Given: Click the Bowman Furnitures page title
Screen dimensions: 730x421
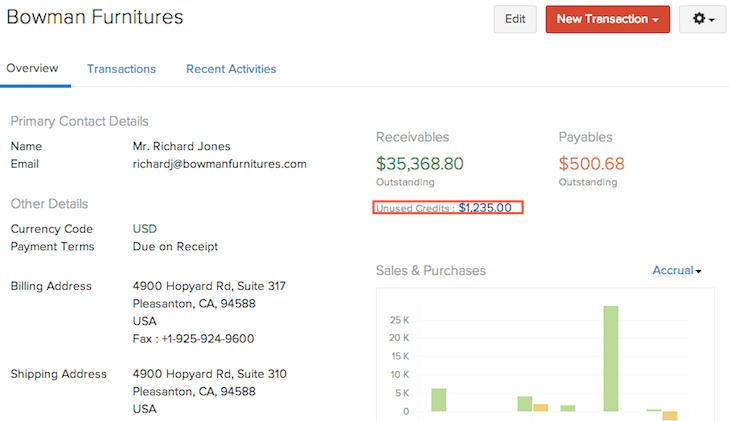Looking at the screenshot, I should pos(95,17).
